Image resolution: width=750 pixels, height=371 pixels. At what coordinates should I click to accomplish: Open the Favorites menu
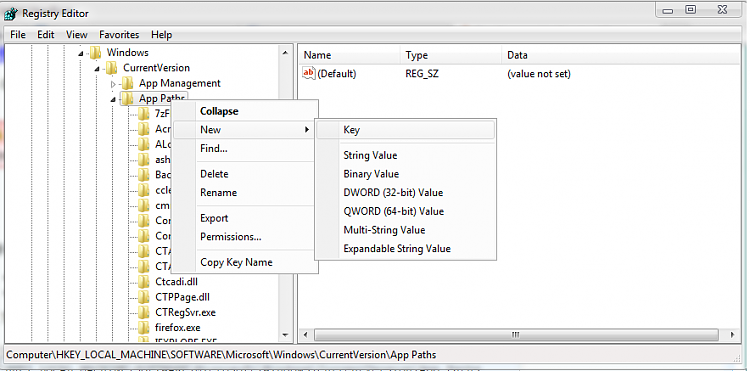[x=119, y=35]
